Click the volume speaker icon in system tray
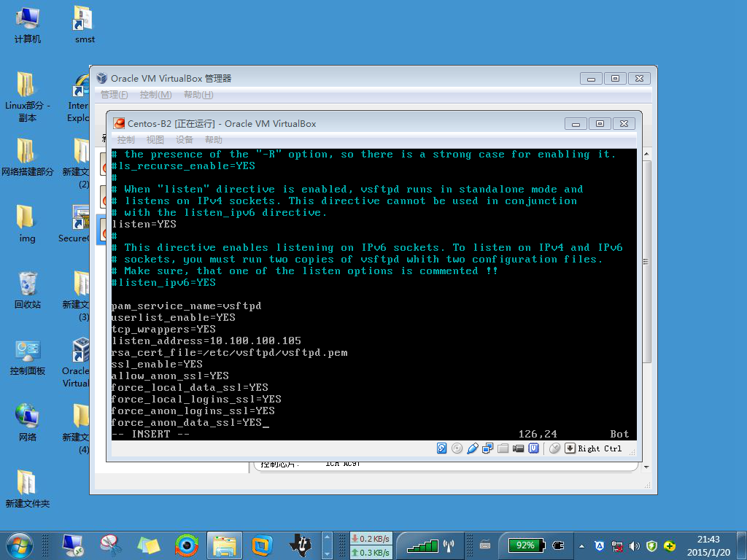Screen dimensions: 747x560 click(634, 545)
